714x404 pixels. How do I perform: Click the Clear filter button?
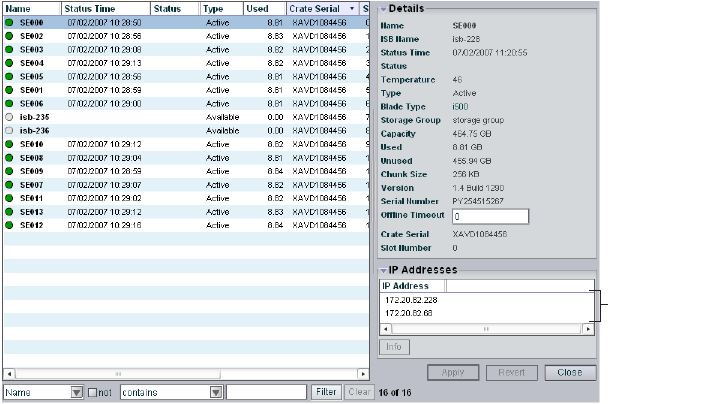(x=359, y=392)
